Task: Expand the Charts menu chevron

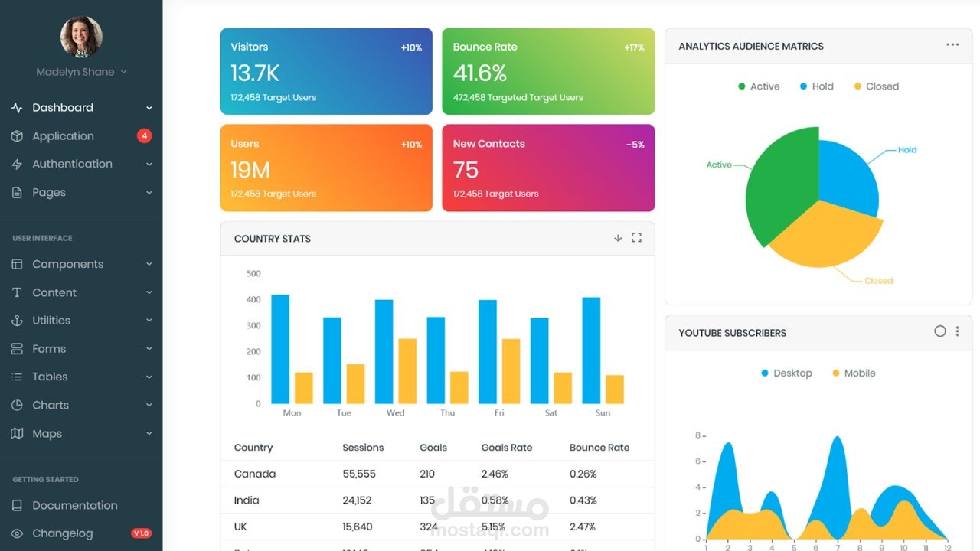Action: pyautogui.click(x=149, y=405)
